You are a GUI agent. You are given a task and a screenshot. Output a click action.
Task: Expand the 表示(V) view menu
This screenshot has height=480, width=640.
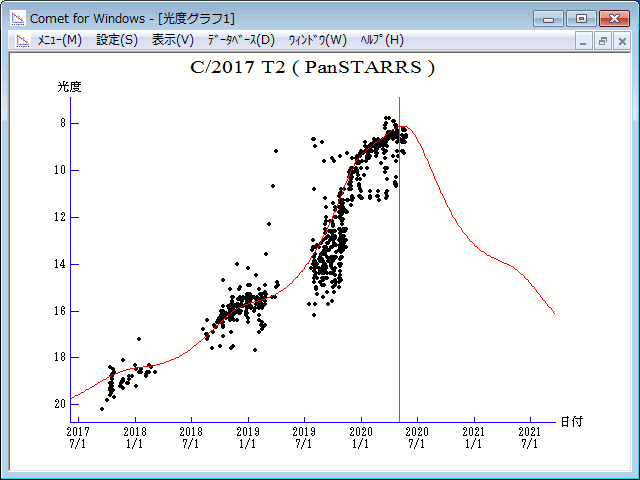click(x=173, y=40)
